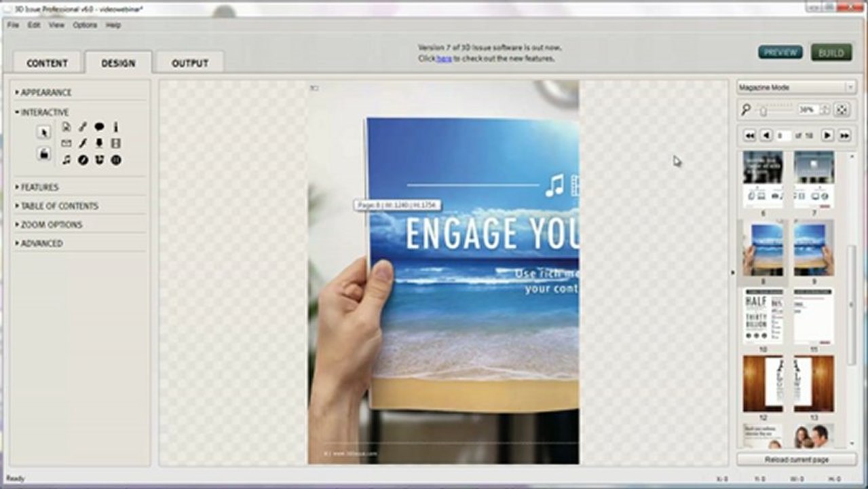
Task: Click the small arrow collapsing thumbnail panel
Action: (732, 272)
